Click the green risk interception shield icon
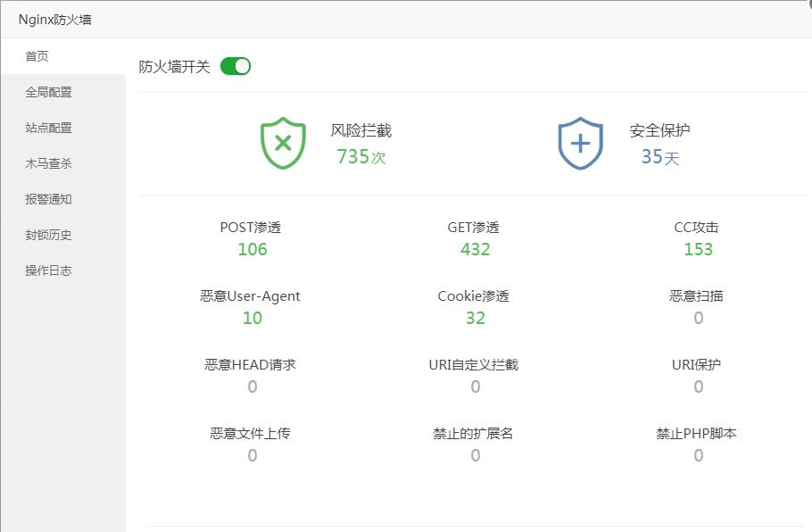This screenshot has height=532, width=812. [x=283, y=143]
